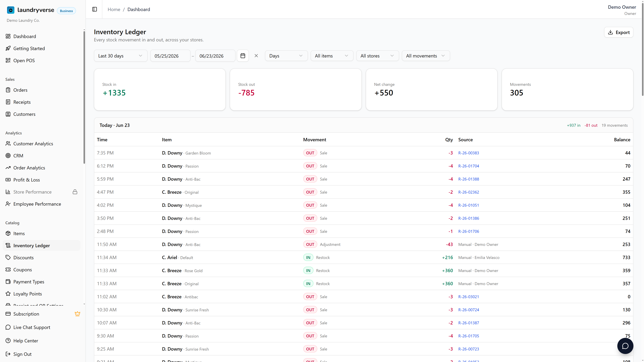Open the calendar date picker icon

(243, 56)
